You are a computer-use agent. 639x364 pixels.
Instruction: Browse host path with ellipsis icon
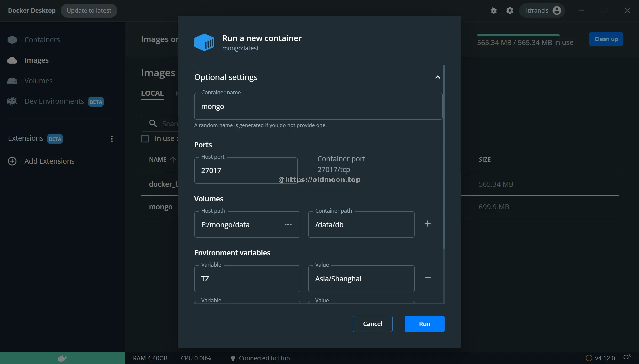pos(288,225)
